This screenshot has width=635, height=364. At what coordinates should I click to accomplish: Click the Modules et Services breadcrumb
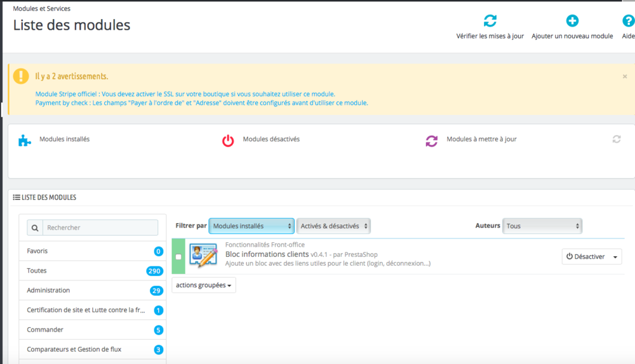[x=41, y=8]
